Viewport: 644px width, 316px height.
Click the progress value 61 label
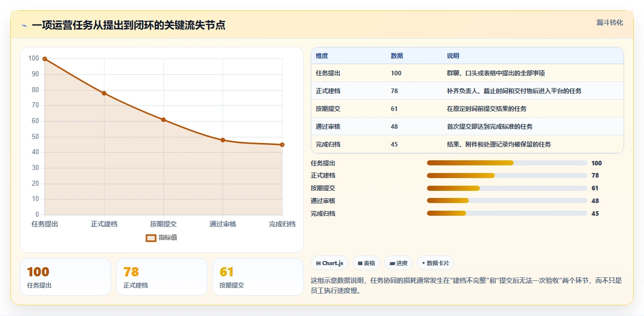pyautogui.click(x=595, y=188)
